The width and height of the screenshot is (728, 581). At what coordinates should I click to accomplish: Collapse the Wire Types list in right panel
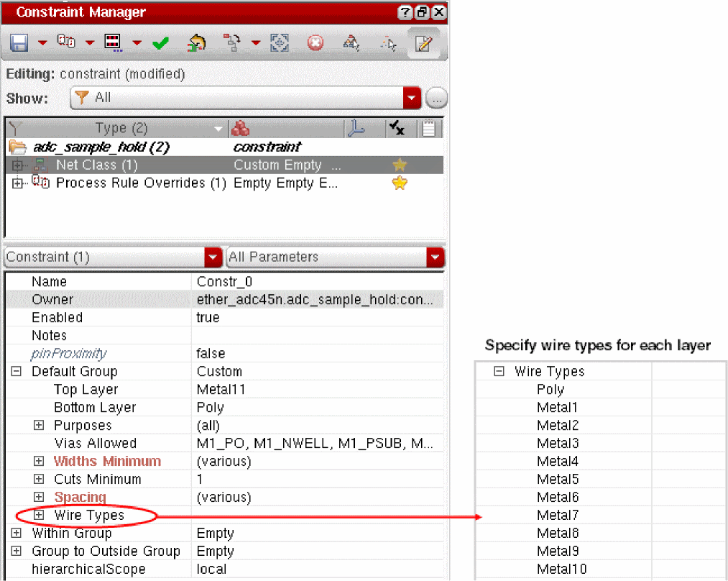[499, 371]
